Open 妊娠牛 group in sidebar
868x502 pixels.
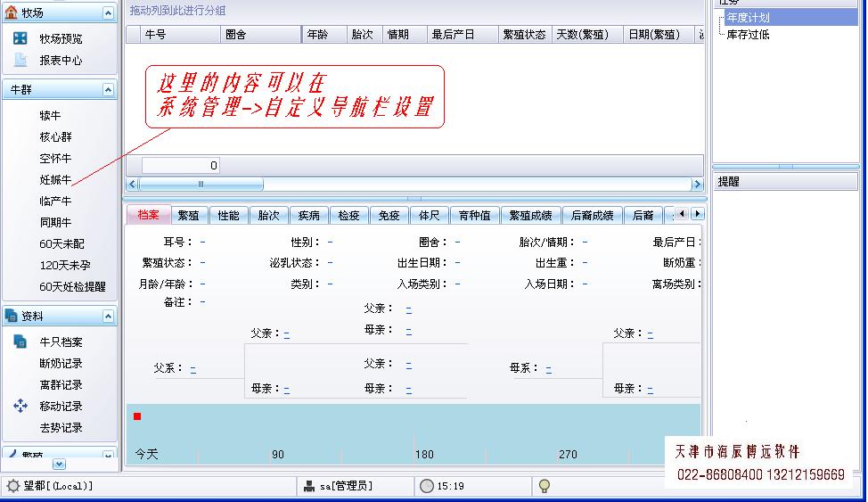coord(55,179)
